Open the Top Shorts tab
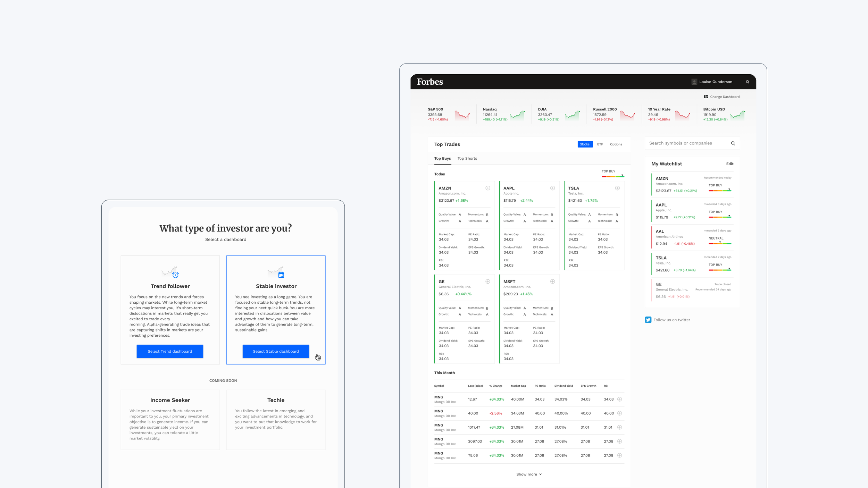868x488 pixels. 467,159
